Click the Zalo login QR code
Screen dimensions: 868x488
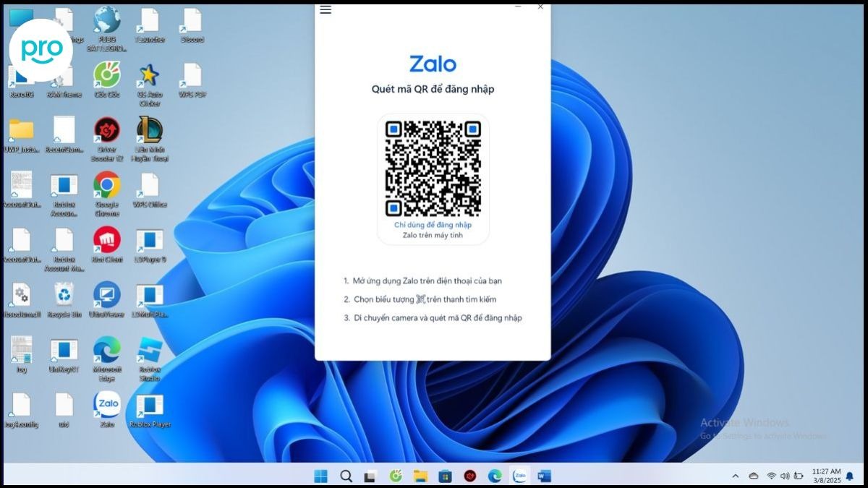433,168
